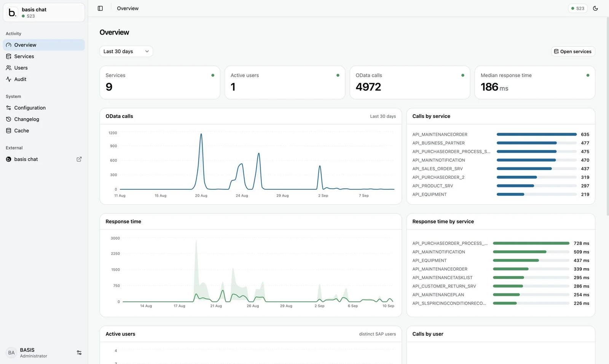Click the BA avatar circle
The image size is (609, 364).
(11, 353)
